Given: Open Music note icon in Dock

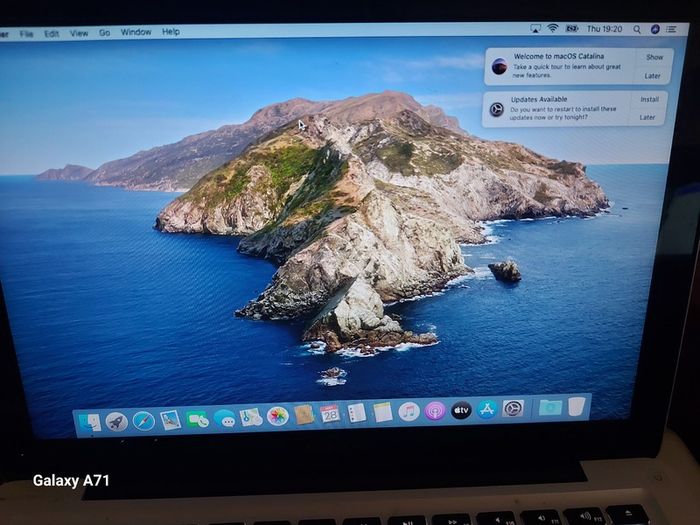Looking at the screenshot, I should tap(408, 412).
